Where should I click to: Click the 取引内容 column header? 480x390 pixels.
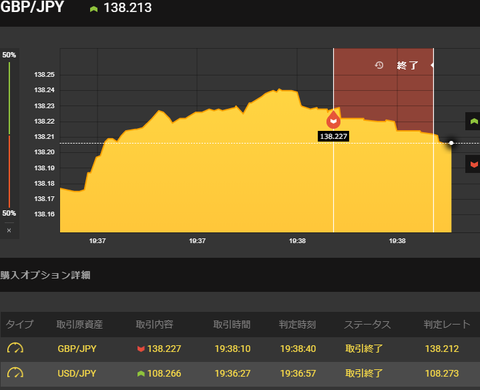(x=154, y=324)
